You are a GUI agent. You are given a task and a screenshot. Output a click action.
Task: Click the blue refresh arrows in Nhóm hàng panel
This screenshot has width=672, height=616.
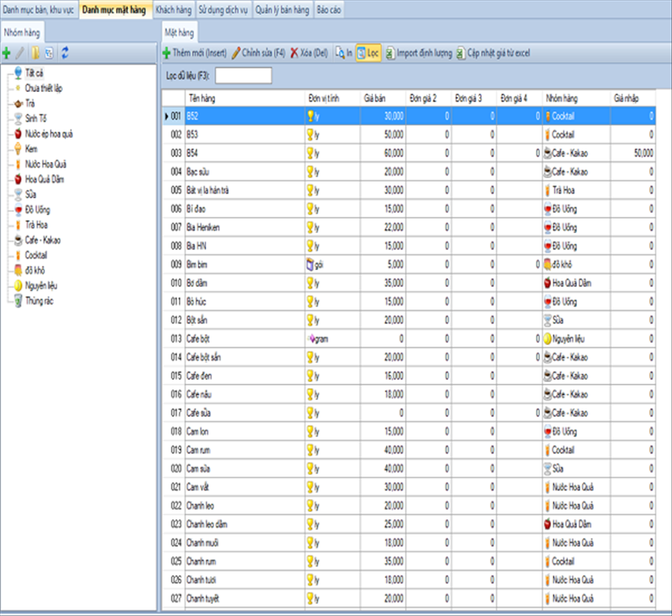[x=64, y=53]
